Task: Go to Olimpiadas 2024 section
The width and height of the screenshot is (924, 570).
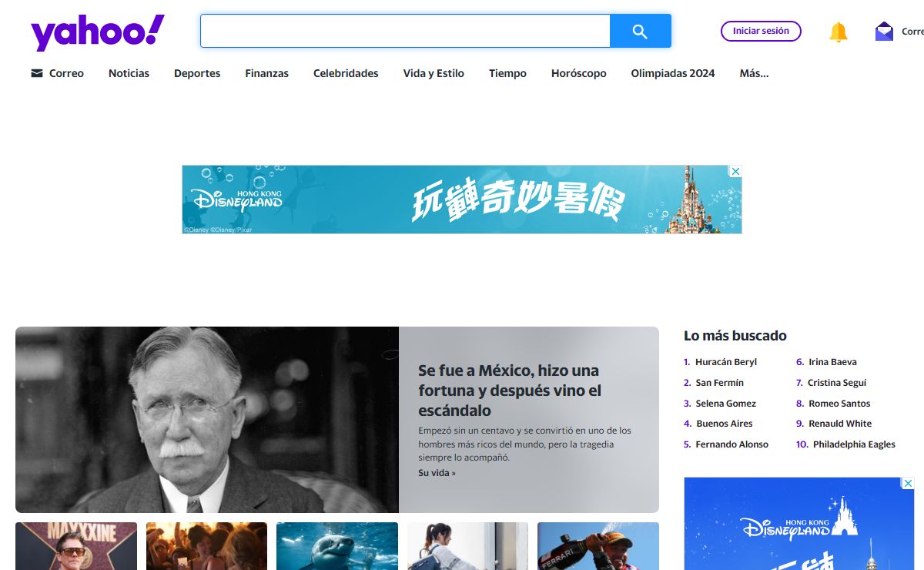Action: 672,73
